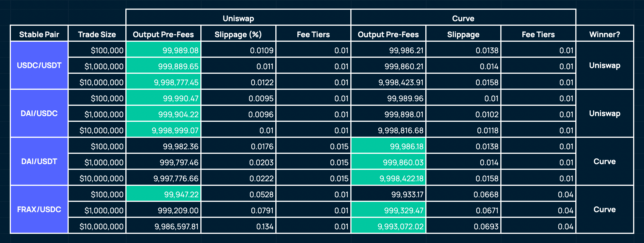Click the 999,904.22 output cell
Viewport: 644px width, 243px height.
click(163, 114)
